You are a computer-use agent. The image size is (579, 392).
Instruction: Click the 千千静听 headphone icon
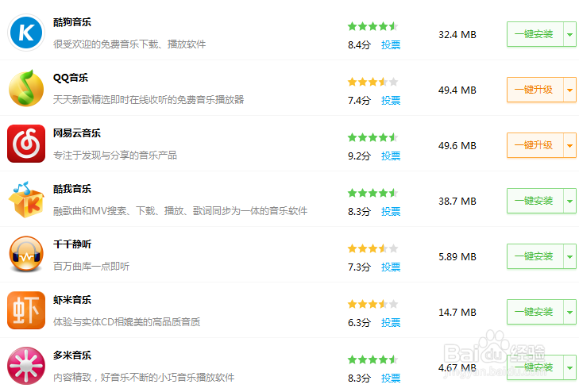[x=26, y=254]
